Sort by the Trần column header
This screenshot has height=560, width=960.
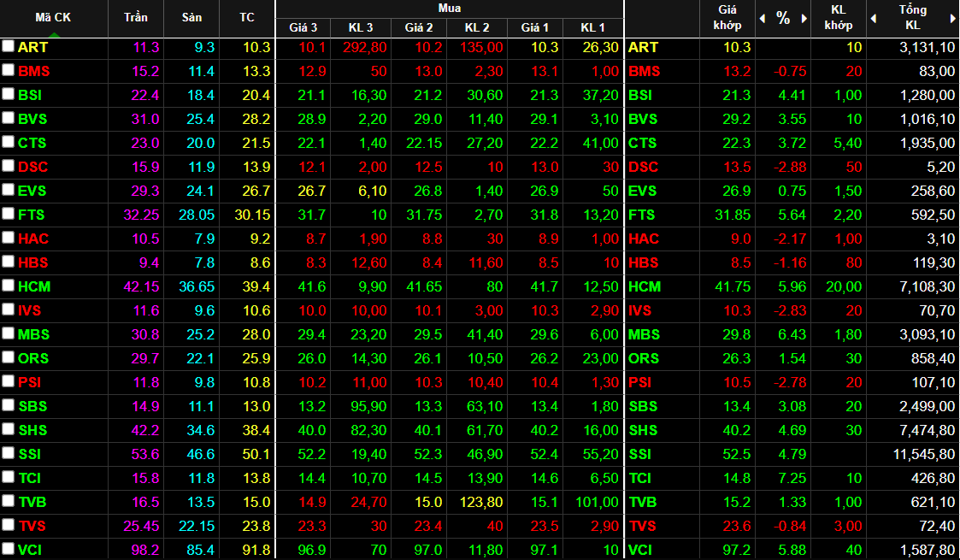click(135, 18)
